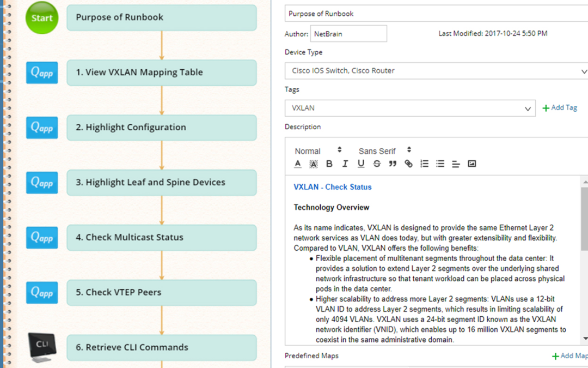Viewport: 588px width, 368px height.
Task: Apply numbered list formatting
Action: [425, 164]
